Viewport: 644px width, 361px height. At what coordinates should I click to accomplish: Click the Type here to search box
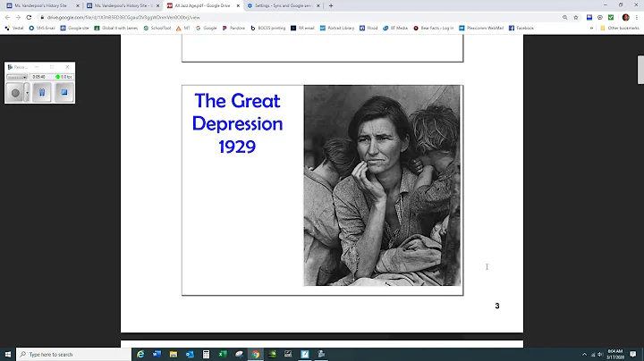tap(74, 354)
